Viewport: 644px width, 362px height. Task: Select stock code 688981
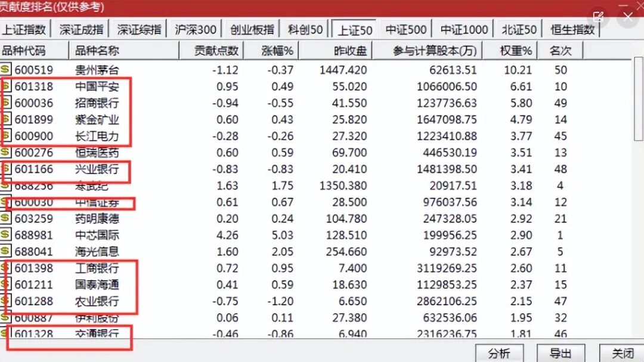point(33,235)
